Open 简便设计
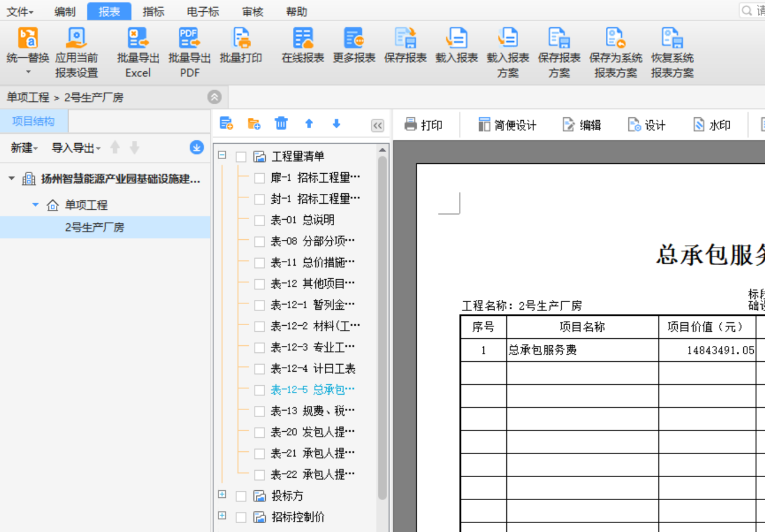Image resolution: width=765 pixels, height=532 pixels. 507,125
